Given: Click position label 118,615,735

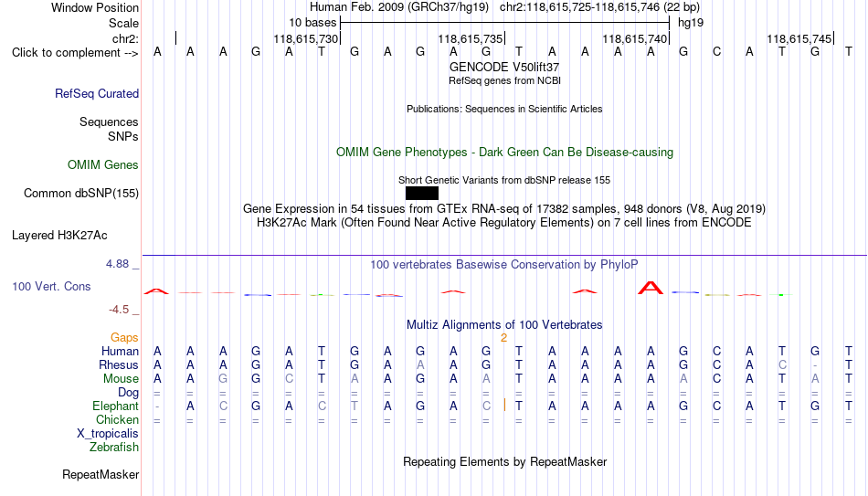Looking at the screenshot, I should [470, 38].
